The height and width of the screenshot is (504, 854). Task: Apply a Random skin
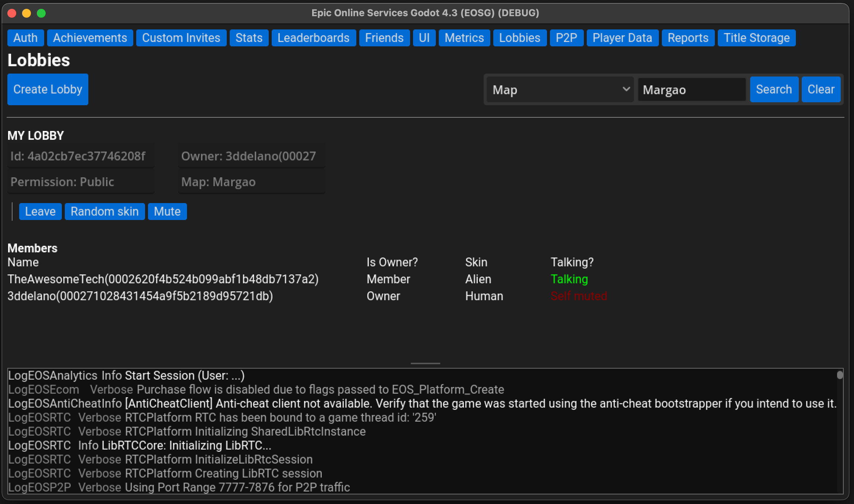(105, 212)
